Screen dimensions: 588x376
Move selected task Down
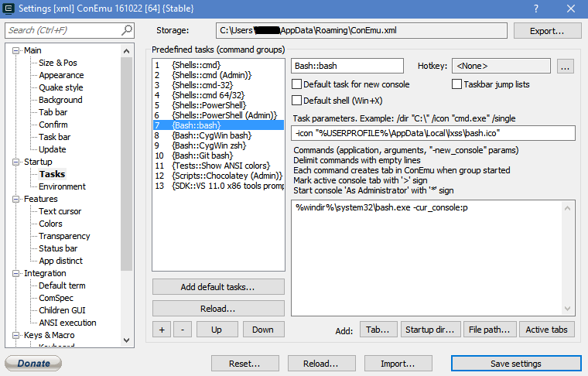[x=263, y=330]
